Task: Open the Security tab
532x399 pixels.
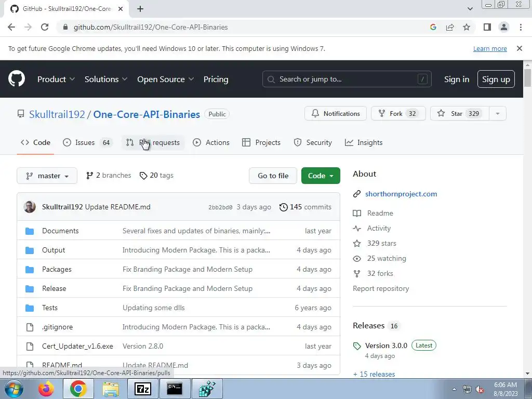Action: pos(312,142)
